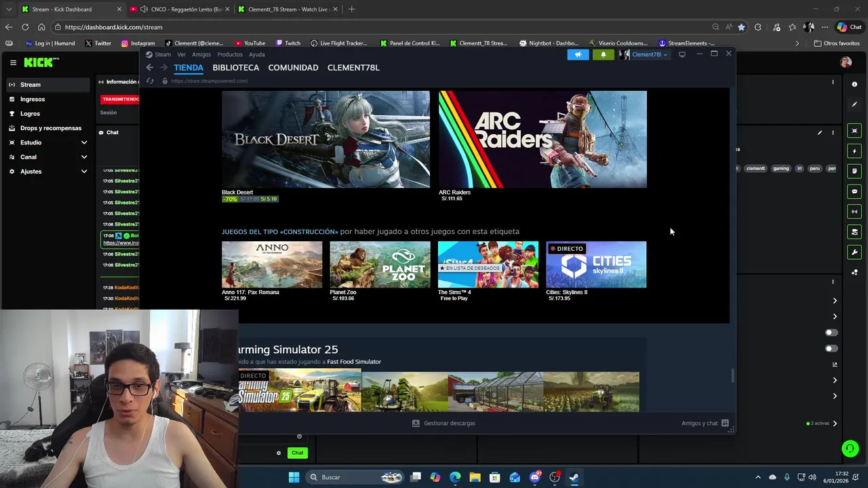Open the CLEMENT78L profile tab in Steam
This screenshot has width=868, height=488.
pyautogui.click(x=353, y=68)
